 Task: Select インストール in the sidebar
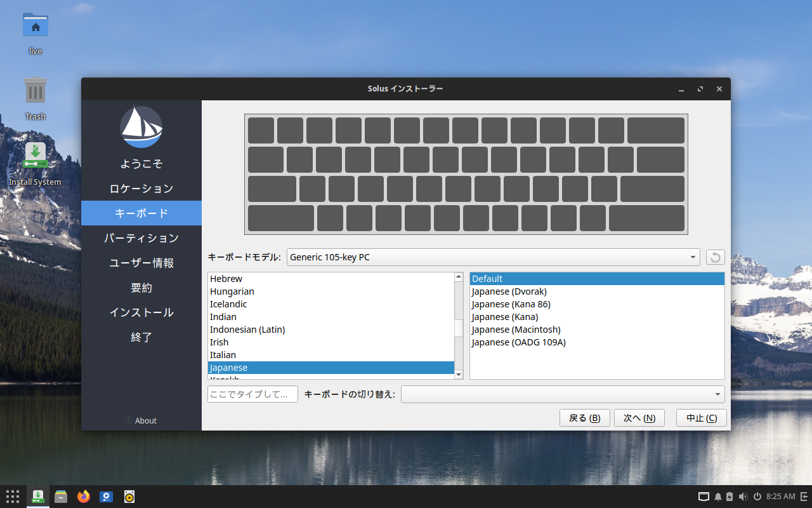[141, 312]
